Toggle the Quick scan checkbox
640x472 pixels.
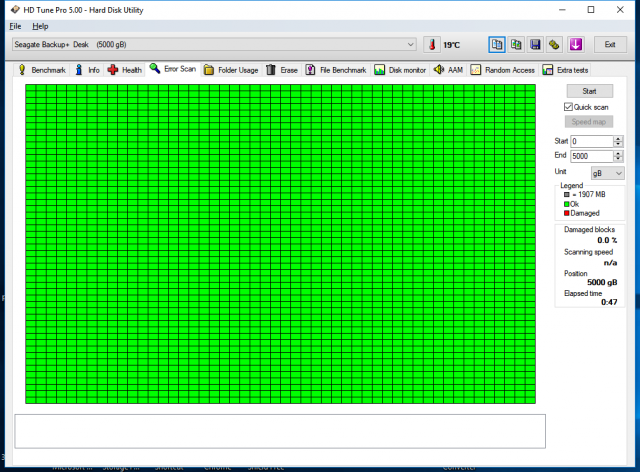click(x=569, y=106)
